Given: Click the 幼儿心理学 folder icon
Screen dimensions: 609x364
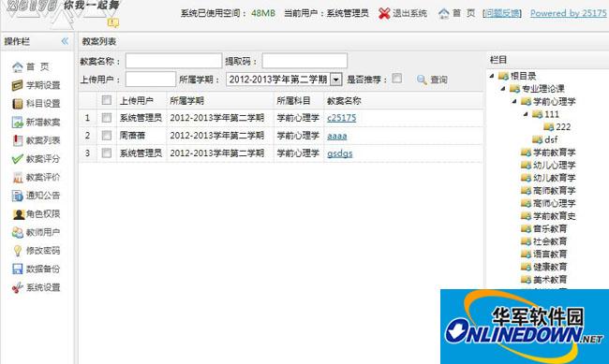Looking at the screenshot, I should click(x=526, y=166).
